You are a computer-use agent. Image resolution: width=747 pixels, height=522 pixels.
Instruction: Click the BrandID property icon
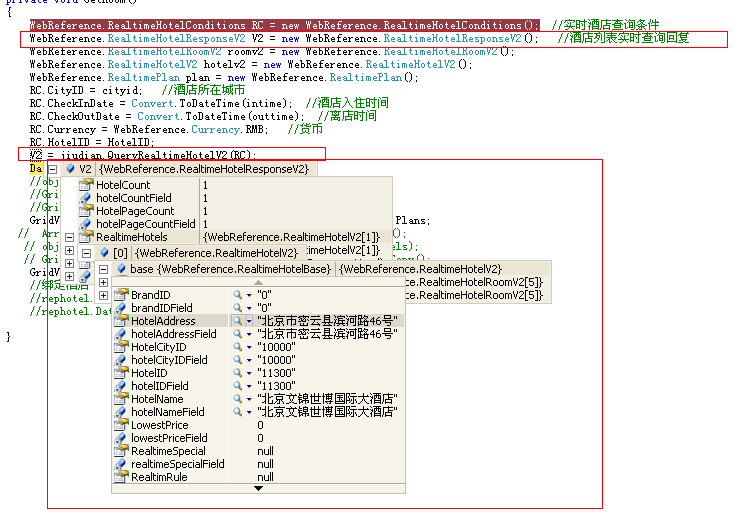(x=121, y=294)
